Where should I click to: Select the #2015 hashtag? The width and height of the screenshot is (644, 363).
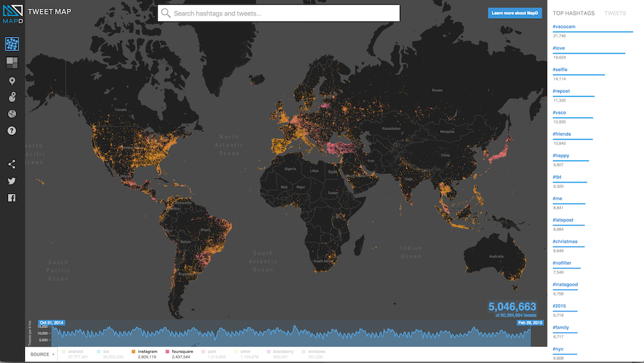[x=559, y=306]
